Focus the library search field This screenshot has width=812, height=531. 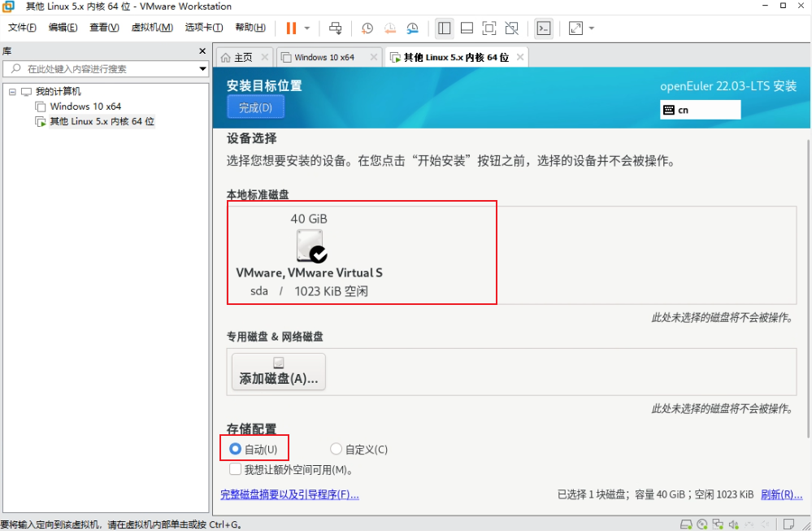(106, 69)
